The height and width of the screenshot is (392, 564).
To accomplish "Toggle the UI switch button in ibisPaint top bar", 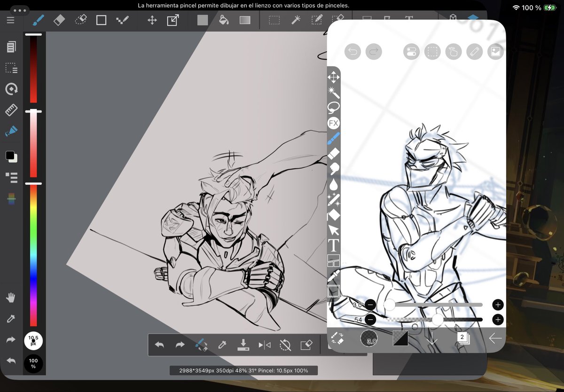I will (411, 52).
